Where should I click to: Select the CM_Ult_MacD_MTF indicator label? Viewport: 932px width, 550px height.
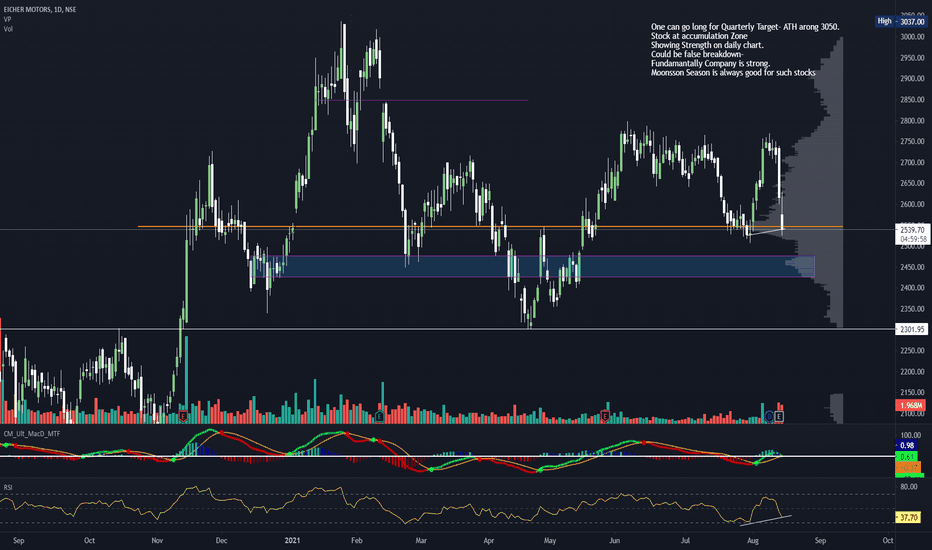point(32,433)
